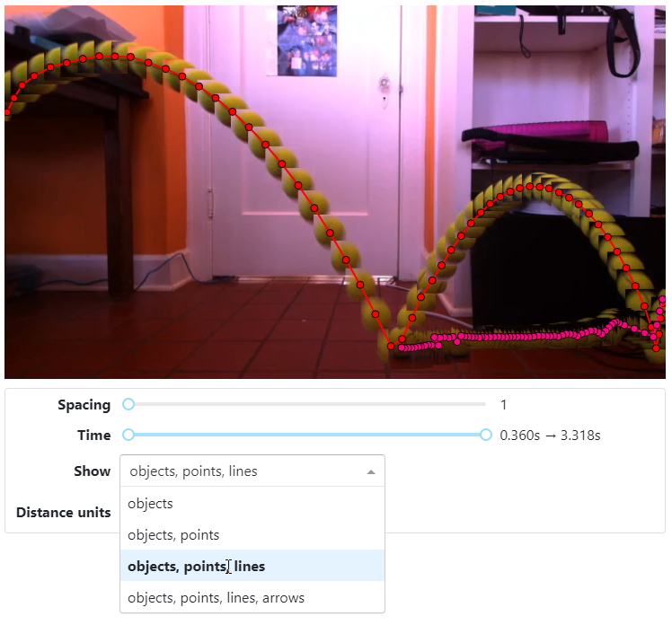Click the right handle of Time slider

point(486,436)
